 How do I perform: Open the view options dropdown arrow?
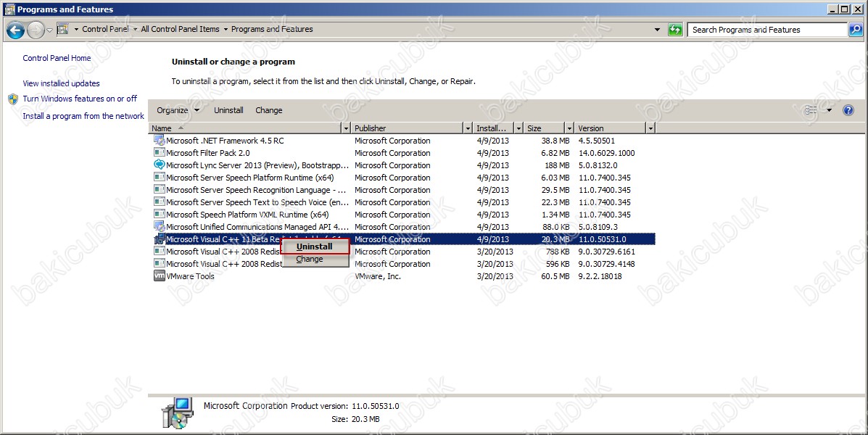[x=830, y=110]
